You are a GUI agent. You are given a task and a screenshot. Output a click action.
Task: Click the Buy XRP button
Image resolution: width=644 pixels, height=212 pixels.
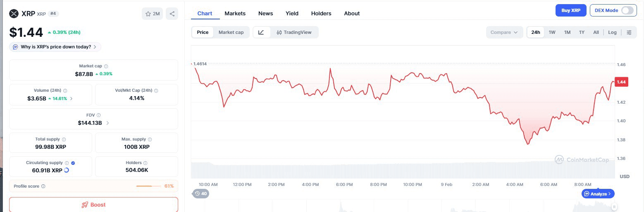coord(570,10)
